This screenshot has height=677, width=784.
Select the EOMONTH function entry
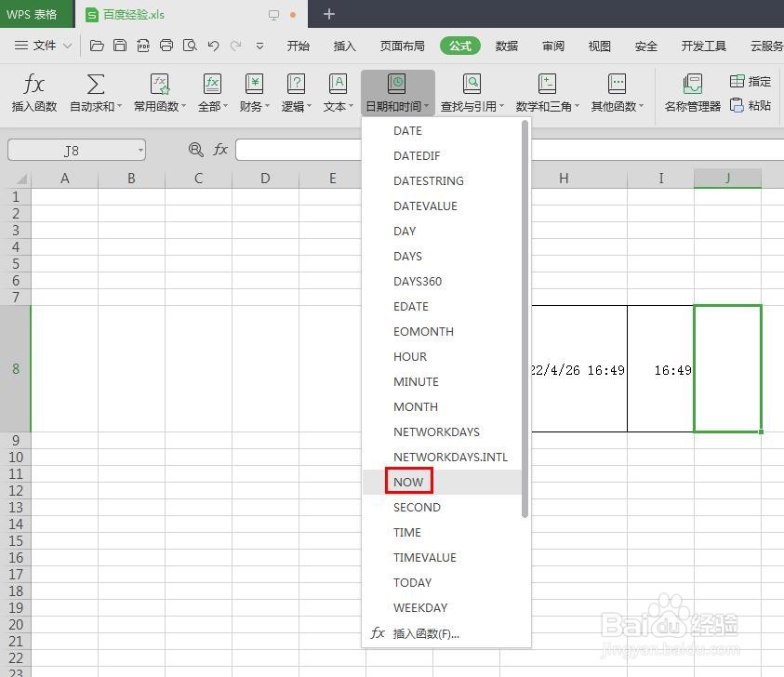coord(423,331)
